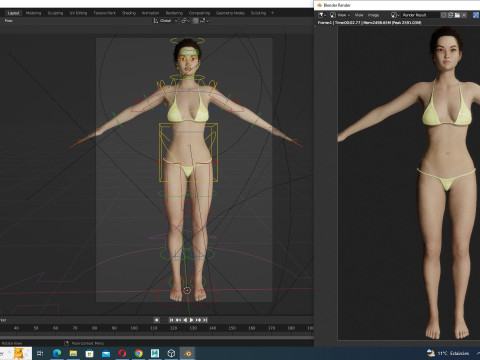This screenshot has width=480, height=360.
Task: Click frame 50 on the timeline
Action: coord(36,328)
